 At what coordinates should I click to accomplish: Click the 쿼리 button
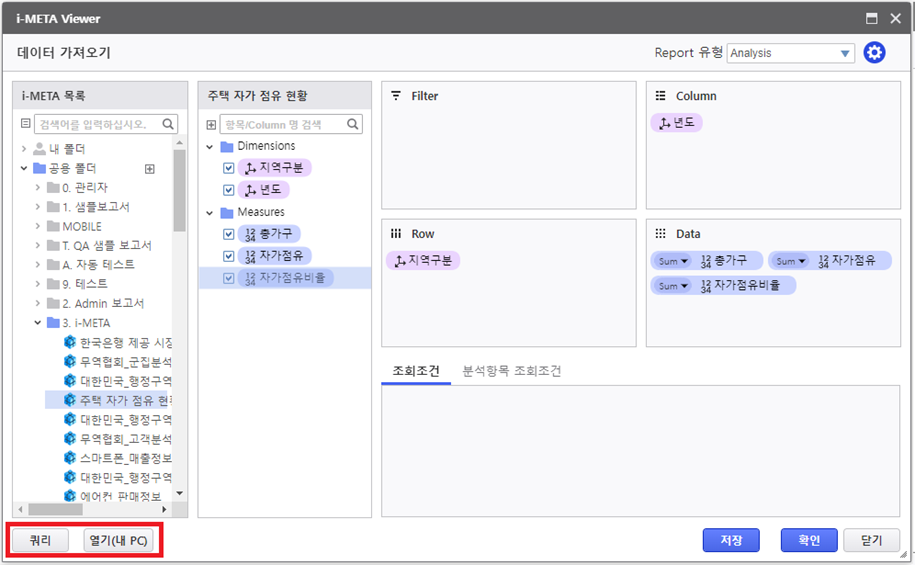coord(40,541)
